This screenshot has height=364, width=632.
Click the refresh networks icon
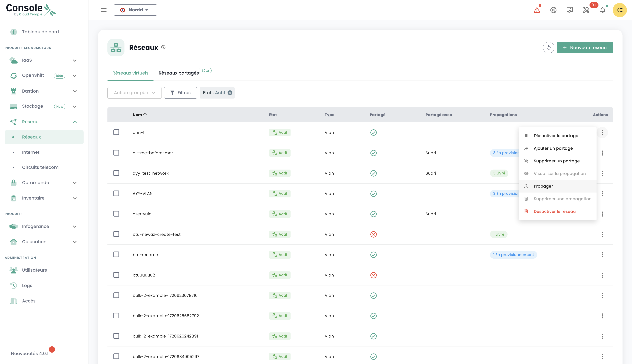pos(548,48)
